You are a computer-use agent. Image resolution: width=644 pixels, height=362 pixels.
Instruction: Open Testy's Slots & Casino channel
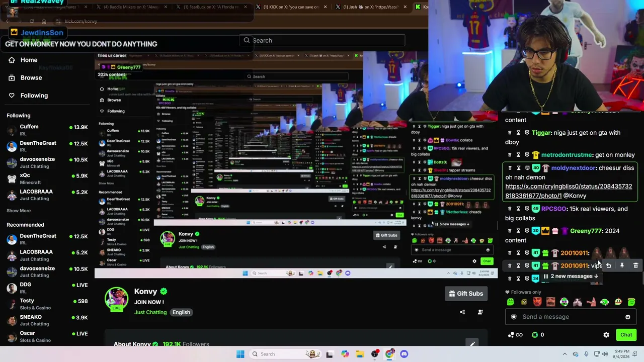click(x=47, y=304)
